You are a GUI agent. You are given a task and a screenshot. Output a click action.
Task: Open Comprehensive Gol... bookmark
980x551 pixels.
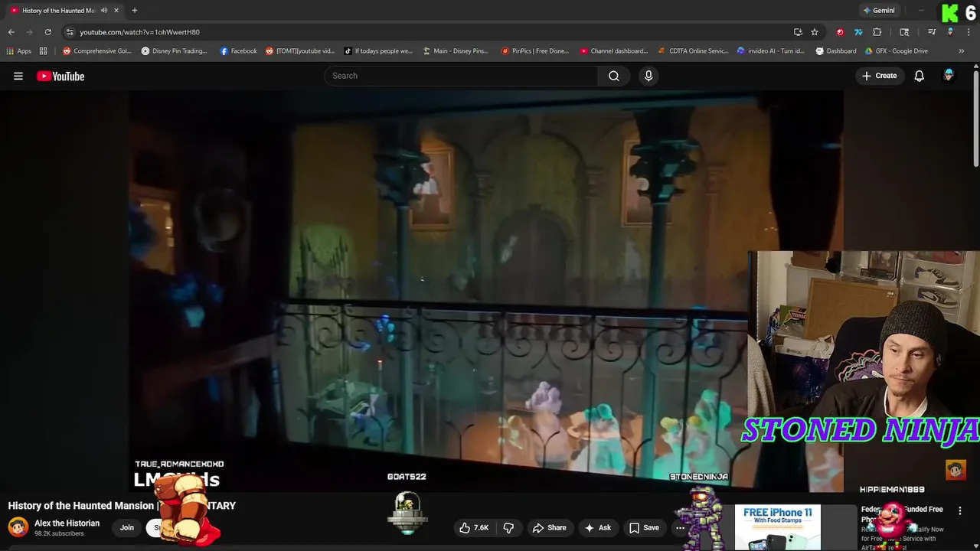point(97,51)
